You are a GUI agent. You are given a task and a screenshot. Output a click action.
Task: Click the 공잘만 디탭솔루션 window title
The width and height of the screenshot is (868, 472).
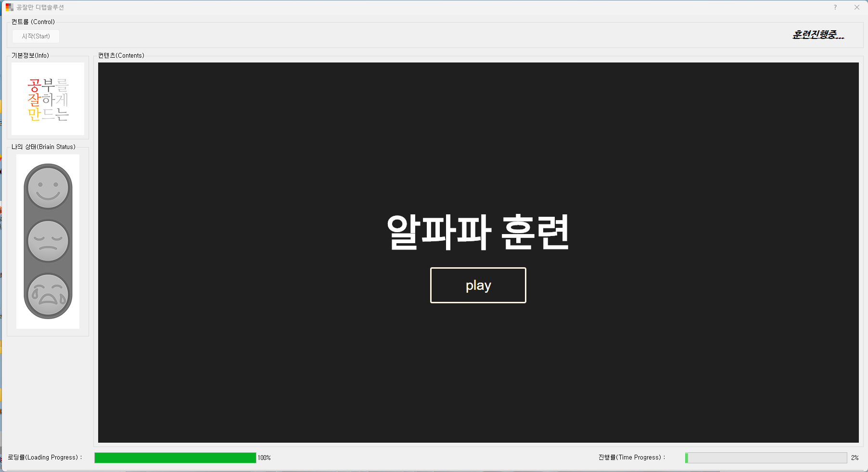(40, 7)
